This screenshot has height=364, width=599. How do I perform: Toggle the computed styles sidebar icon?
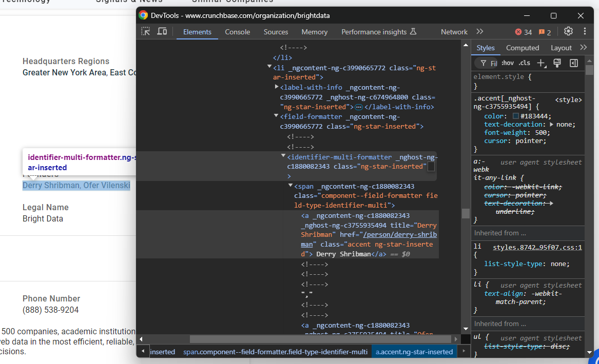[x=574, y=63]
